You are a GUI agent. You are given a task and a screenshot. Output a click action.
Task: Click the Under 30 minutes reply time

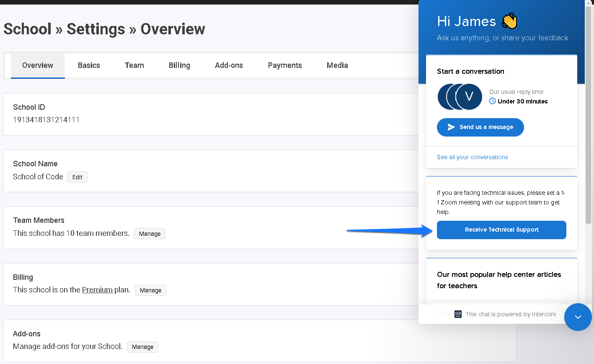pyautogui.click(x=522, y=101)
